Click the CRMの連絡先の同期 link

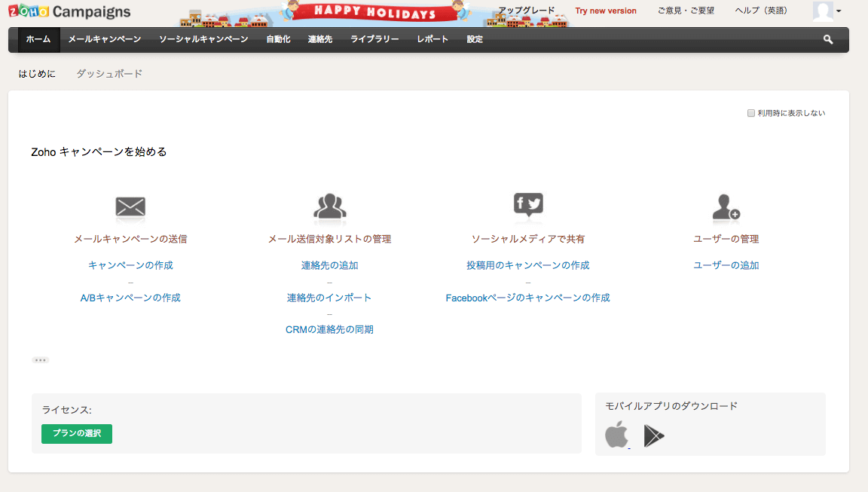point(329,329)
